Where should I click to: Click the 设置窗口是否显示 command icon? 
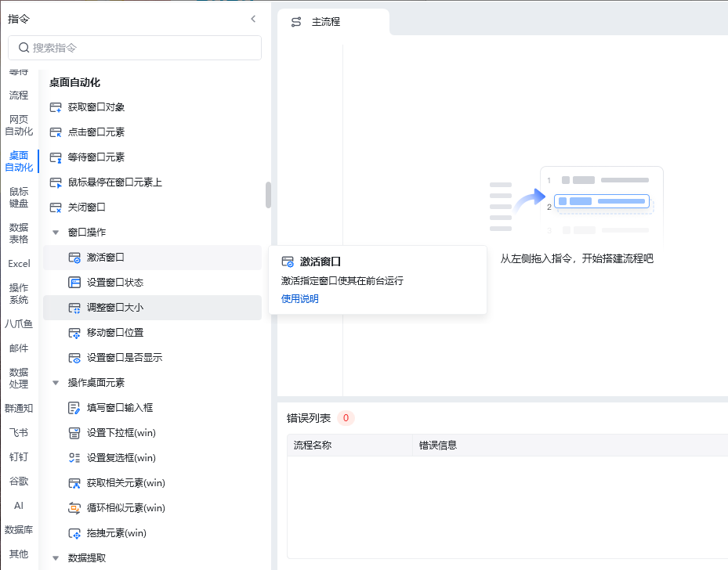click(74, 358)
